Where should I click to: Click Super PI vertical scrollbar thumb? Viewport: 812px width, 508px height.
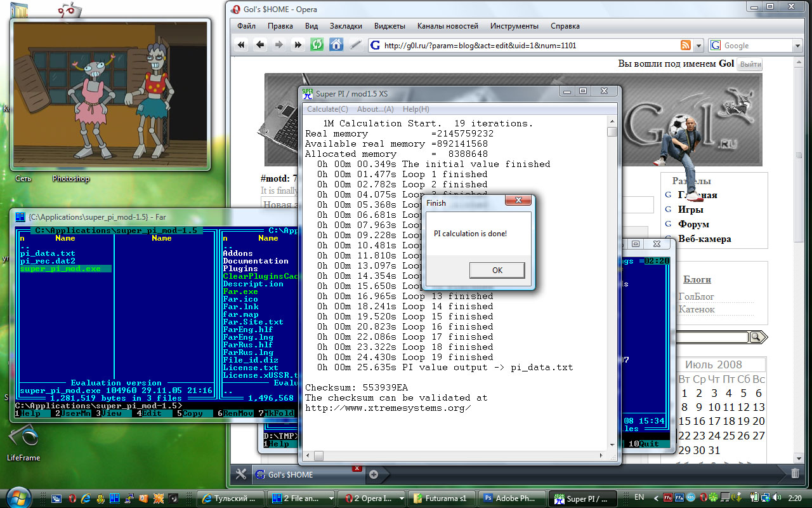(x=612, y=132)
